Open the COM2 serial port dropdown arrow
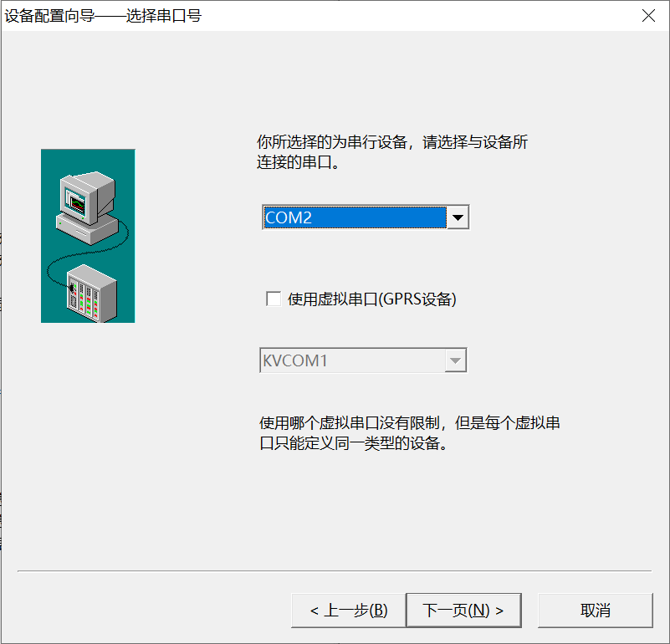 [458, 217]
